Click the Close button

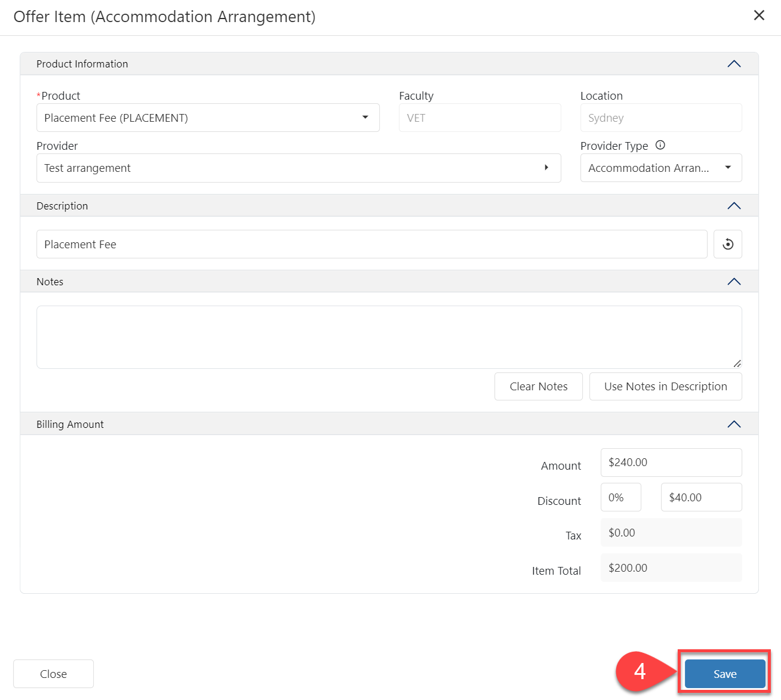click(53, 674)
